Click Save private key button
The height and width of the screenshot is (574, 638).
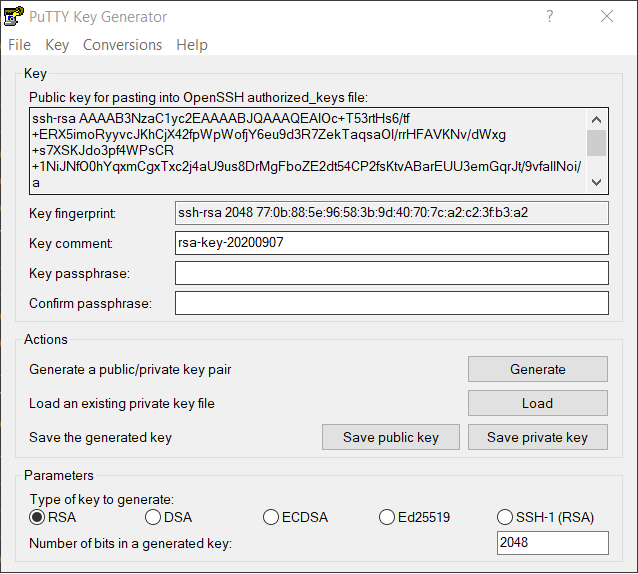pos(538,437)
